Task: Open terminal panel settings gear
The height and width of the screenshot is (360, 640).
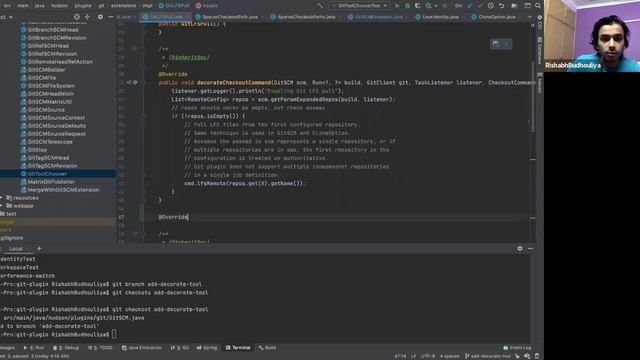Action: click(520, 248)
